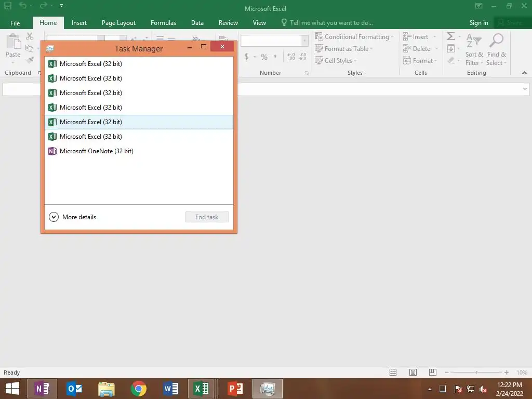Open PowerPoint from the taskbar
The height and width of the screenshot is (399, 532).
click(235, 389)
